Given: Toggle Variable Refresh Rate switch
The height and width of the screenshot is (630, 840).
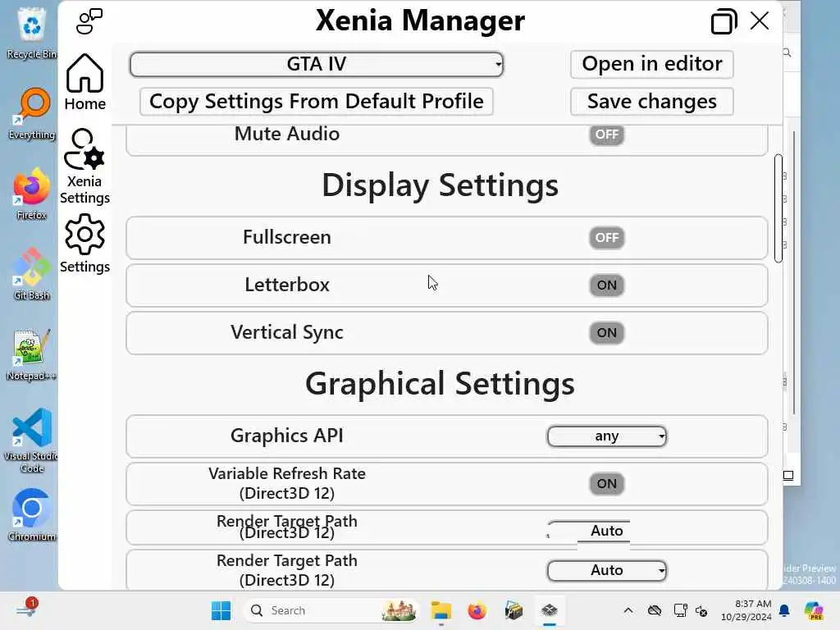Looking at the screenshot, I should [x=606, y=484].
